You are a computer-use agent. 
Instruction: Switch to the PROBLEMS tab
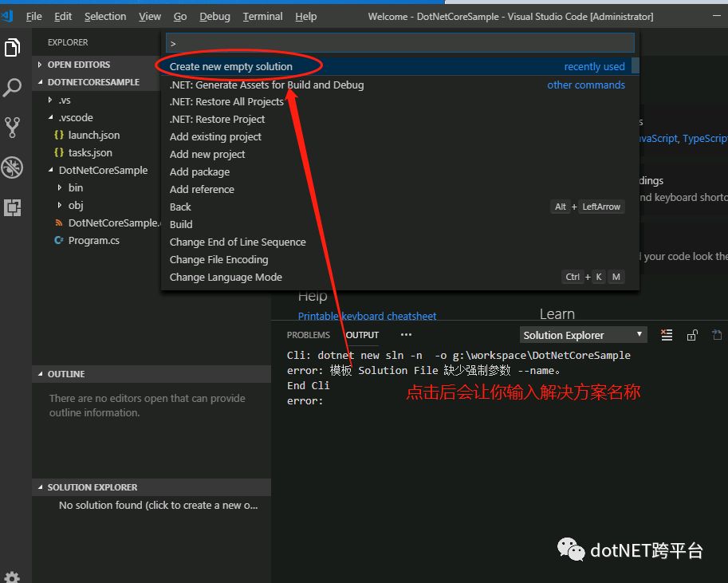(x=309, y=335)
